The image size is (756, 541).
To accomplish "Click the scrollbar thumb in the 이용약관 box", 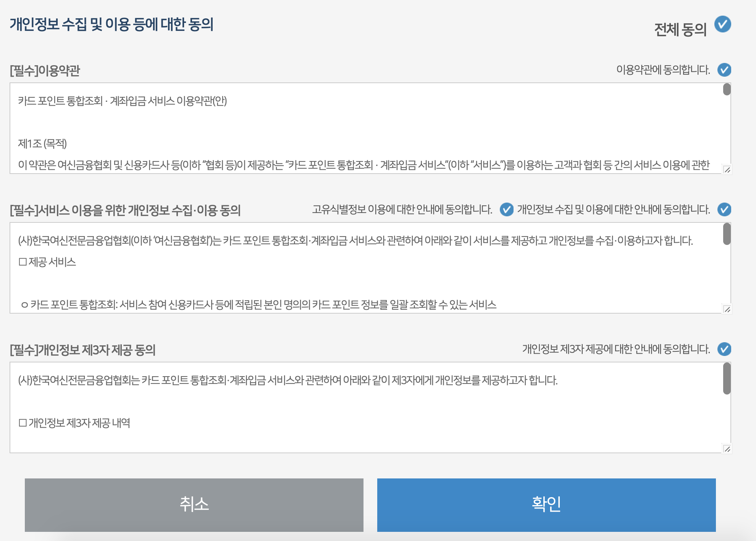I will click(x=727, y=89).
